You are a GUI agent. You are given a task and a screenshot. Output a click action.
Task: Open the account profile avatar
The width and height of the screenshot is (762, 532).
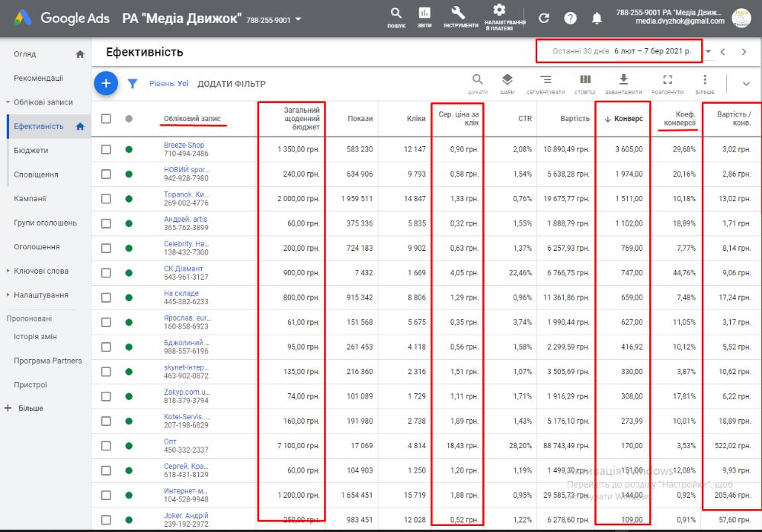(741, 18)
